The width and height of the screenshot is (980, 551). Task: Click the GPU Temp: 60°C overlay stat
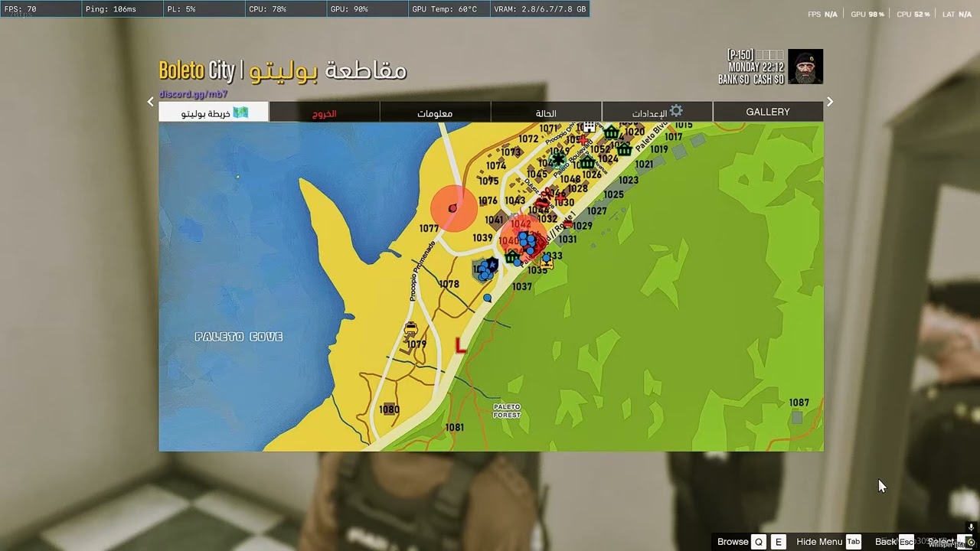point(444,9)
